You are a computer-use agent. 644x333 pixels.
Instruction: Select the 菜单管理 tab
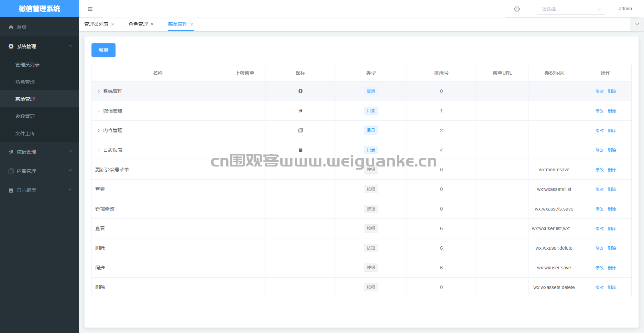178,24
